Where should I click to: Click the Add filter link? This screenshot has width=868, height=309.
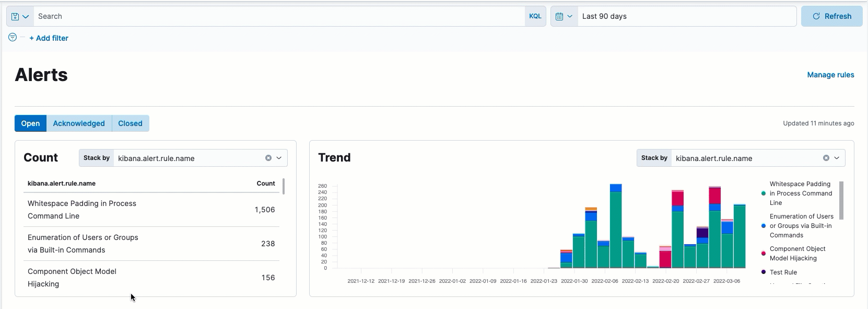(x=49, y=38)
